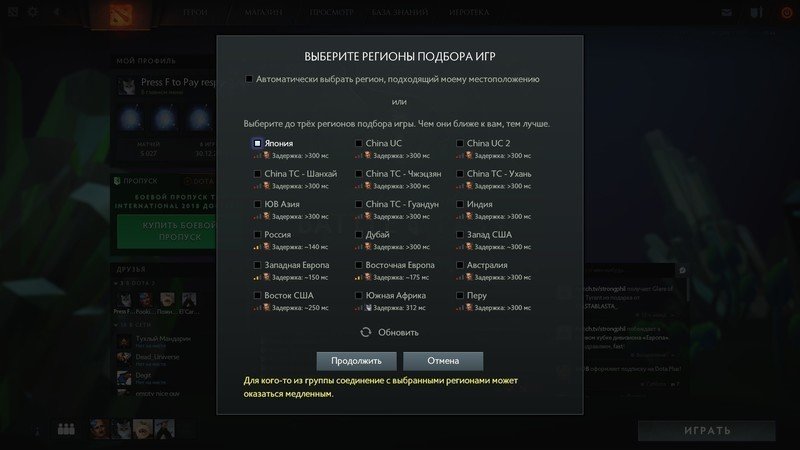Tick the Россия region checkbox
Image resolution: width=800 pixels, height=450 pixels.
(x=257, y=235)
